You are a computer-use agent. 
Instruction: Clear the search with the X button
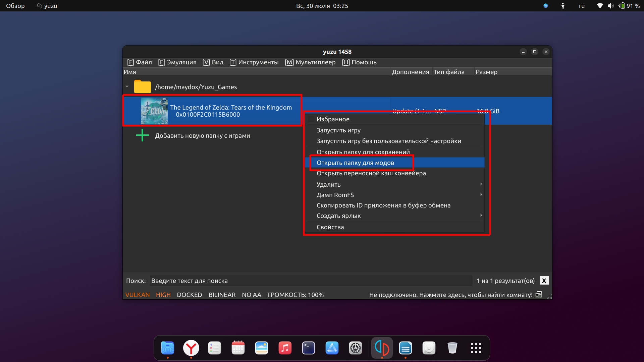point(544,281)
